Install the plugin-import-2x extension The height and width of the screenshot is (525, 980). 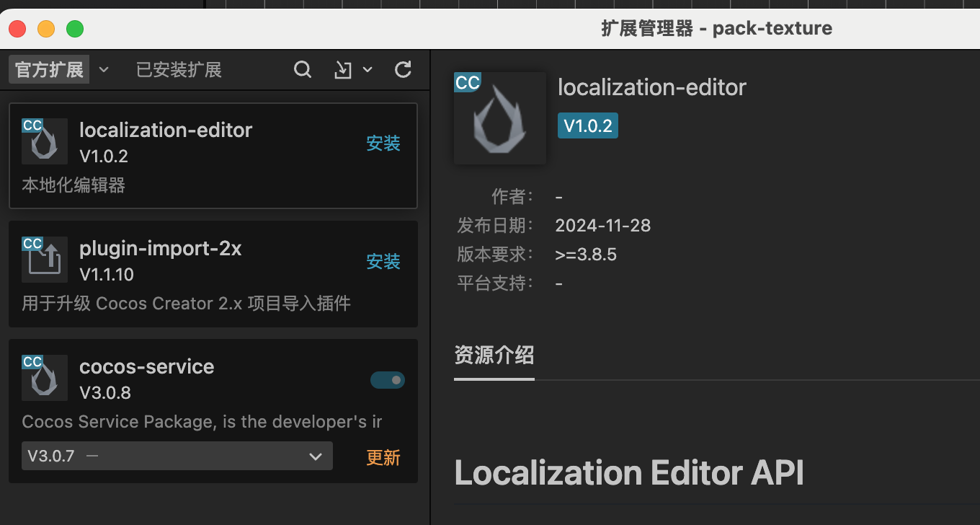[383, 261]
